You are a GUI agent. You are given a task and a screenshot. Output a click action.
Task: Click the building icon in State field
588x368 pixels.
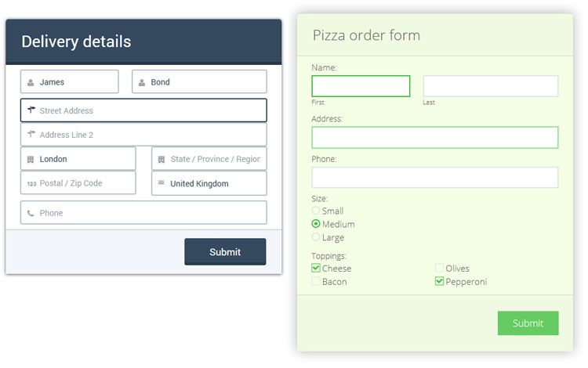click(x=162, y=159)
